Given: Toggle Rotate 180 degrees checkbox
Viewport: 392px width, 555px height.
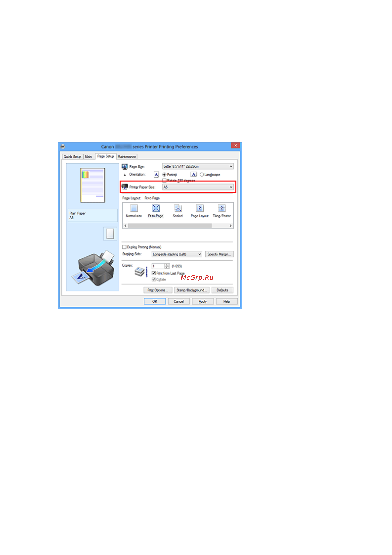Looking at the screenshot, I should point(164,180).
